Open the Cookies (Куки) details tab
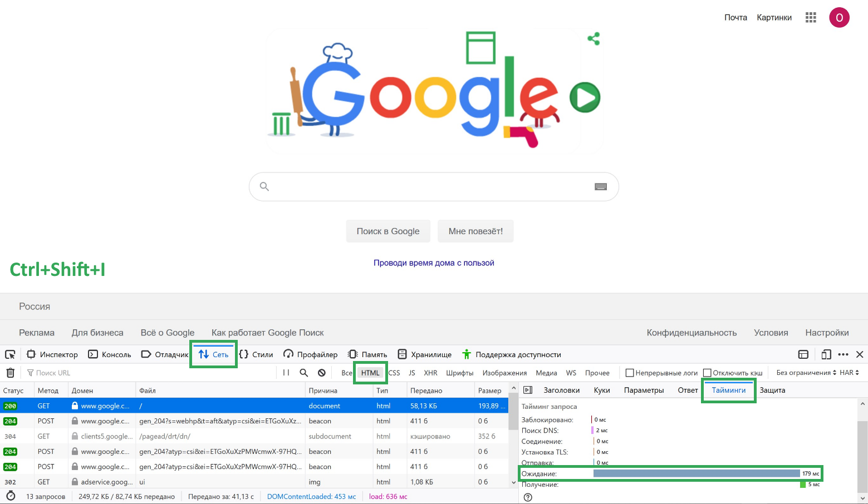 pos(602,390)
